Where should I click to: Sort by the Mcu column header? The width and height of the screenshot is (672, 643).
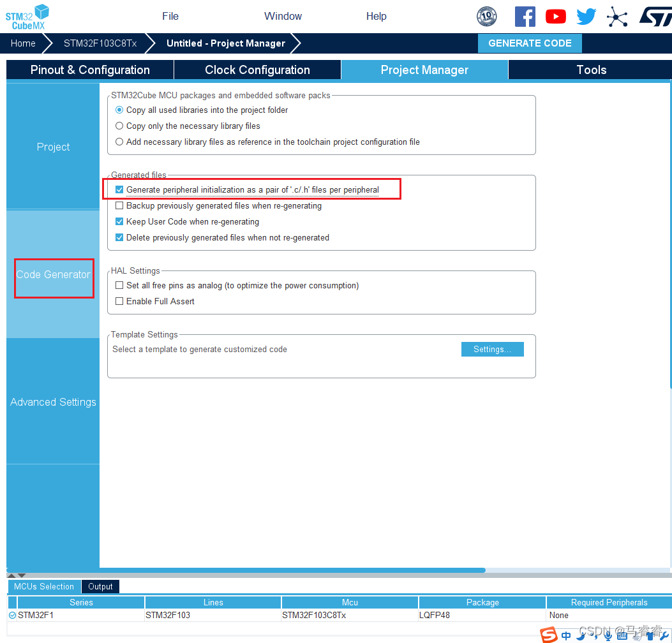[x=350, y=602]
